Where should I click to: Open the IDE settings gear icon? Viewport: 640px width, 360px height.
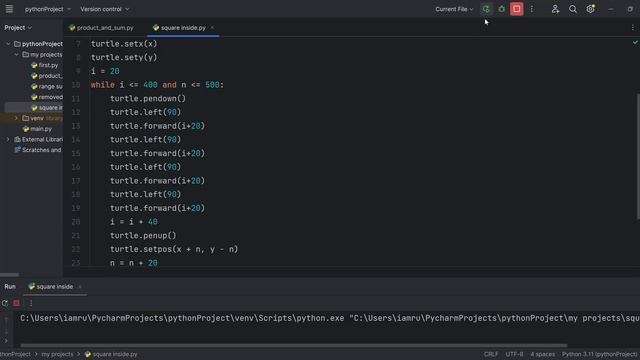coord(590,9)
